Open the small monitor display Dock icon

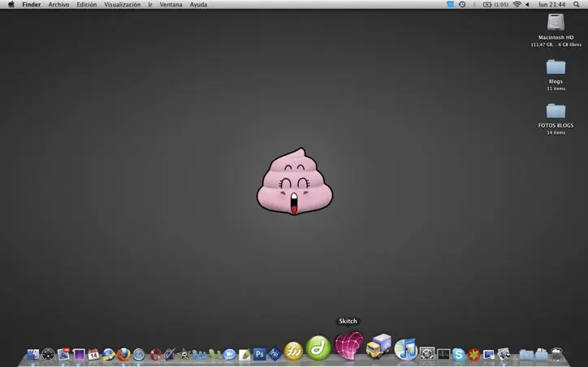click(x=489, y=354)
